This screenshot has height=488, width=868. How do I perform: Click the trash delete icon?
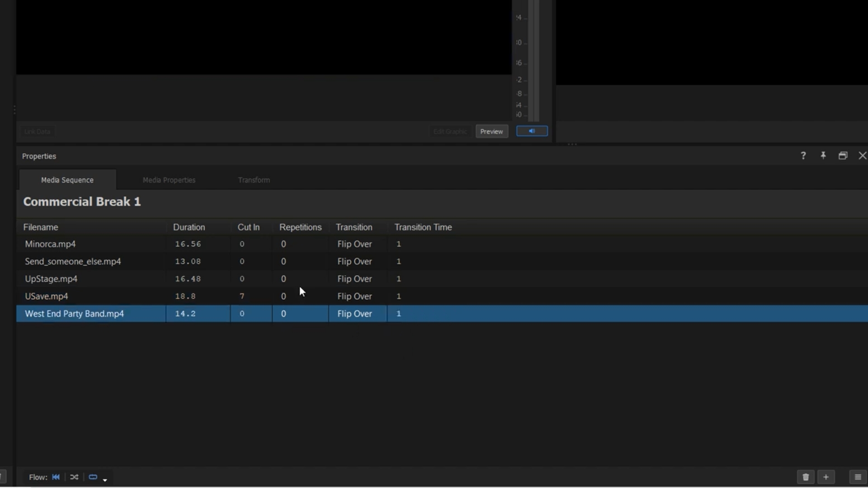806,477
